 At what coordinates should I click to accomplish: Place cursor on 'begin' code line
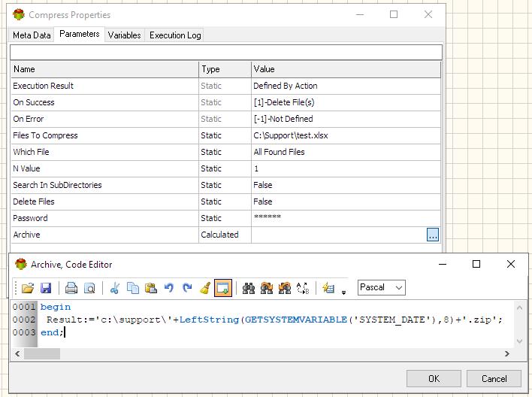(56, 307)
